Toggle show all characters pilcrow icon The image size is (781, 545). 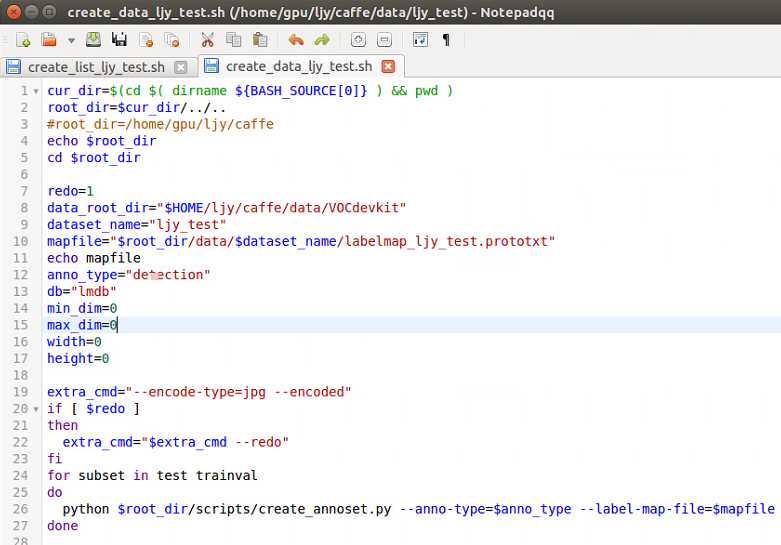446,40
